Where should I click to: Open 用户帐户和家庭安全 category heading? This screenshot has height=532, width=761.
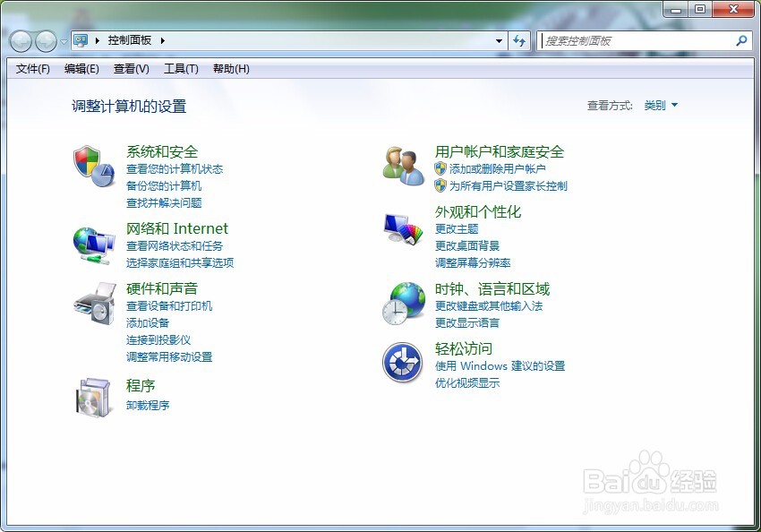coord(500,151)
